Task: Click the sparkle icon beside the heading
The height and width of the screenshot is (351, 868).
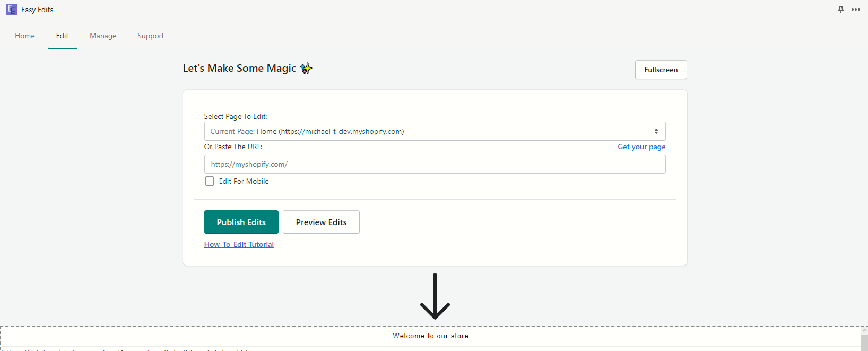Action: 306,68
